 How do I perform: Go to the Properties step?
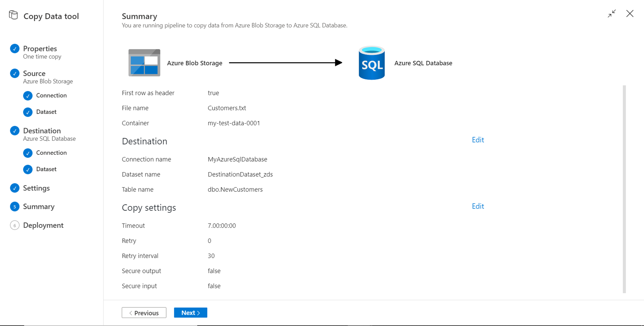[40, 49]
